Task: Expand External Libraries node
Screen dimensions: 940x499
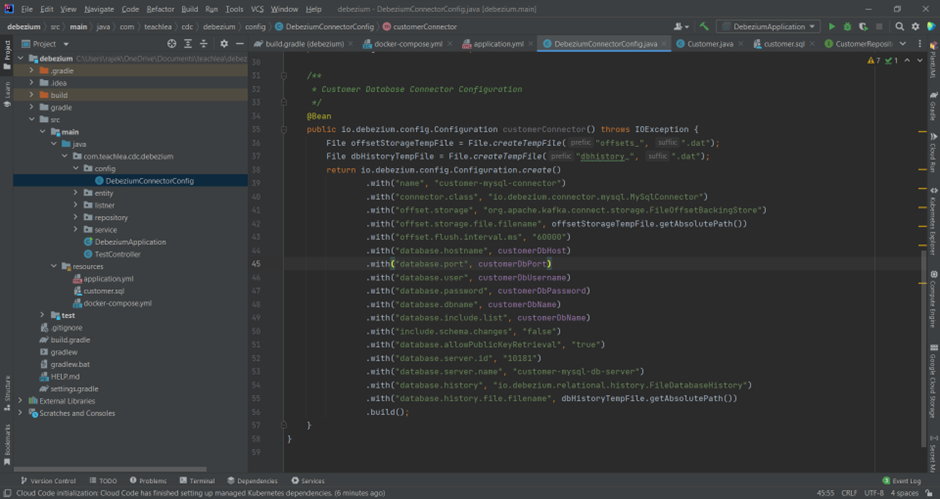Action: point(21,401)
